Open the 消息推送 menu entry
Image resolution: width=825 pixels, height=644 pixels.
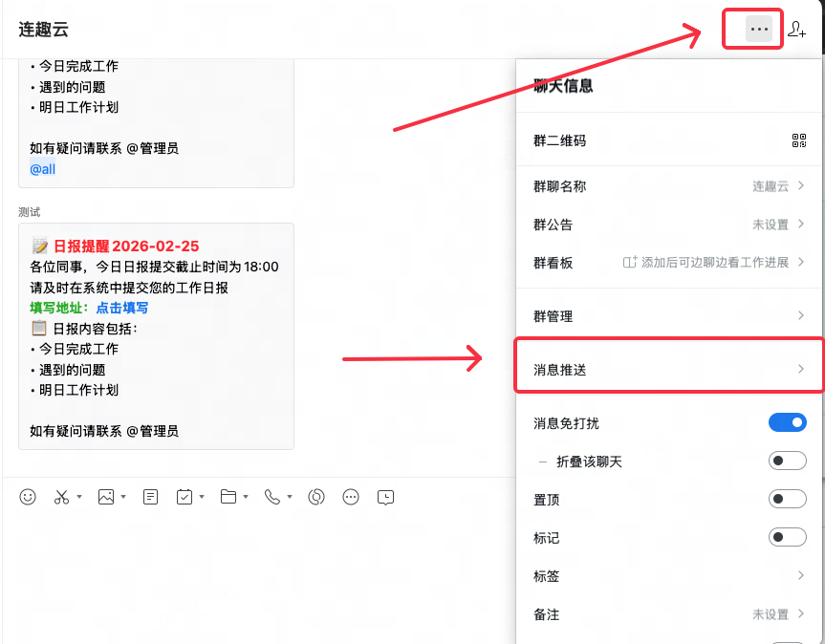pos(668,369)
